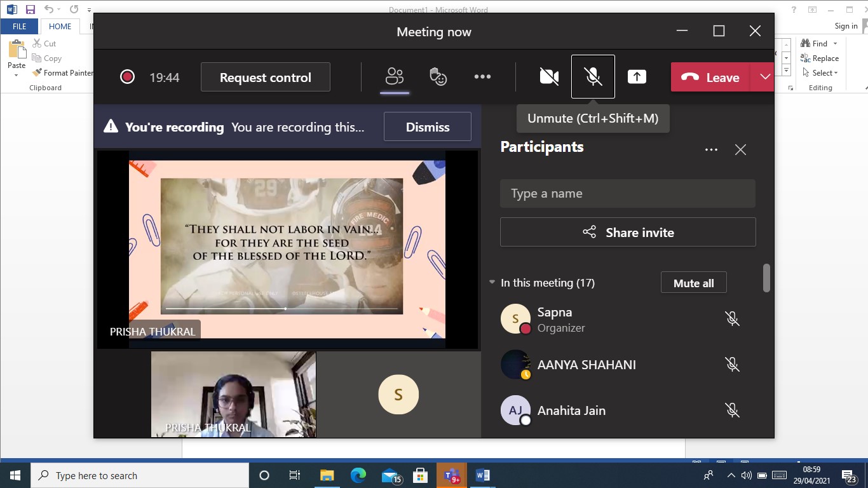Screen dimensions: 868x488
Task: Open Participants panel more options ellipsis
Action: (x=711, y=150)
